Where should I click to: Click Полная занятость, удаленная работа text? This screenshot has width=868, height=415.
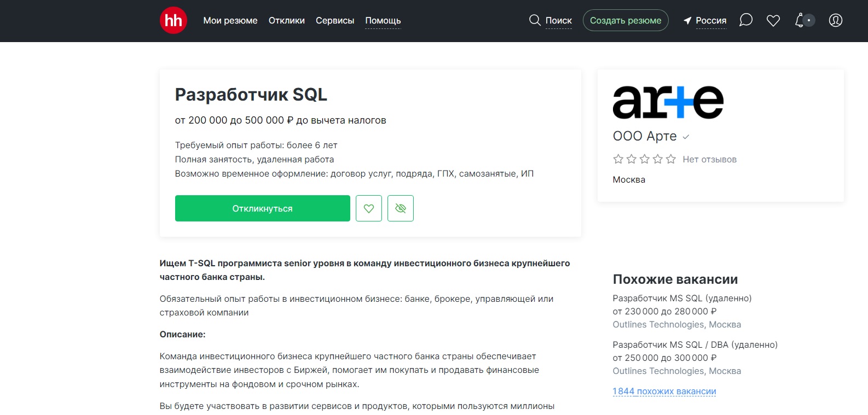click(x=254, y=160)
